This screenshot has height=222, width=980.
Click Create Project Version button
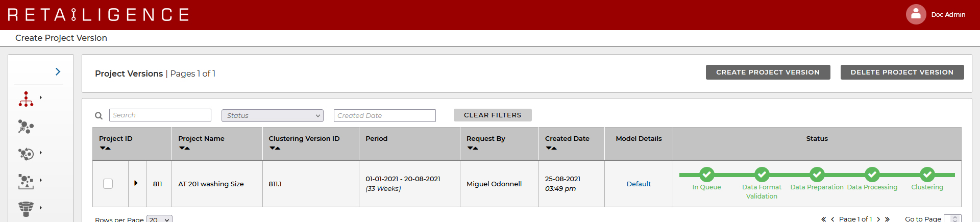(768, 72)
